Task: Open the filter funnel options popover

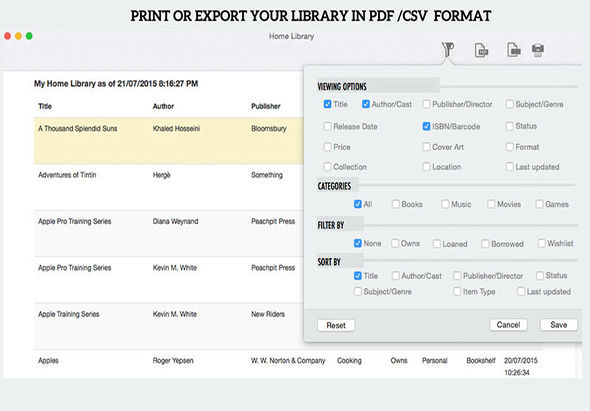Action: [448, 50]
